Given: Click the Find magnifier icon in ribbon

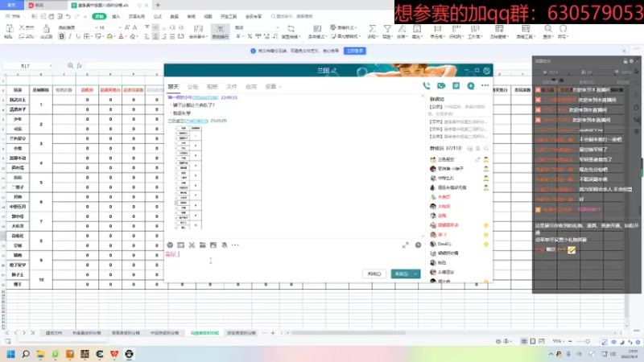Looking at the screenshot, I should 548,28.
